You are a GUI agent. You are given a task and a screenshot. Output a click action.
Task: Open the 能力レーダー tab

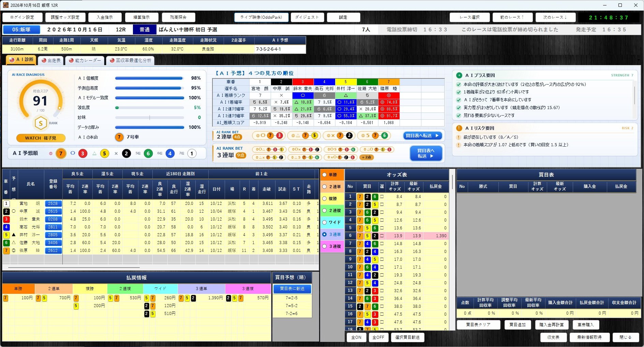85,60
